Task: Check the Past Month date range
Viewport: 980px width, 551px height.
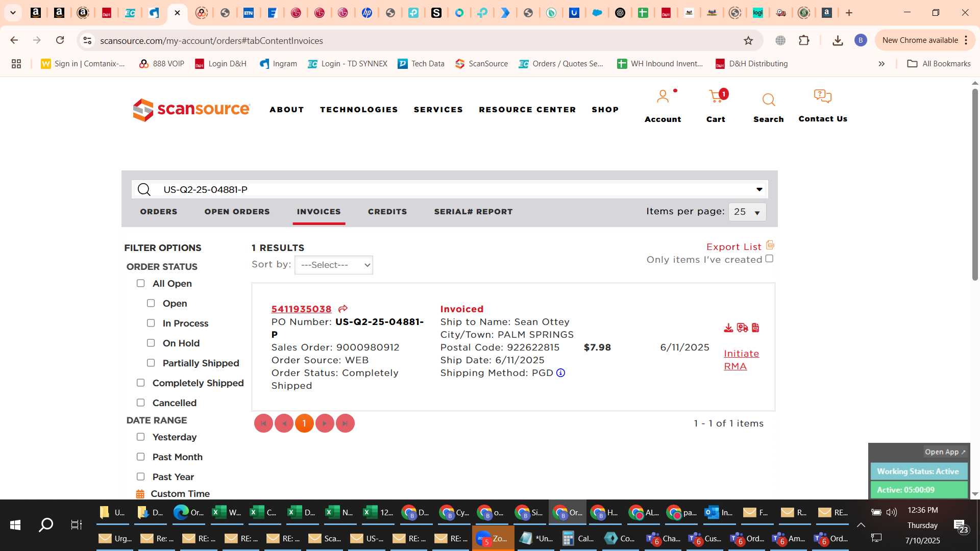Action: coord(140,457)
